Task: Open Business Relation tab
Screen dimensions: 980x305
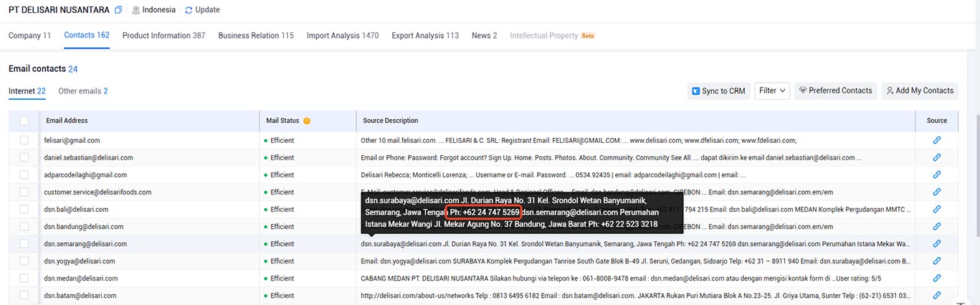Action: (x=256, y=35)
